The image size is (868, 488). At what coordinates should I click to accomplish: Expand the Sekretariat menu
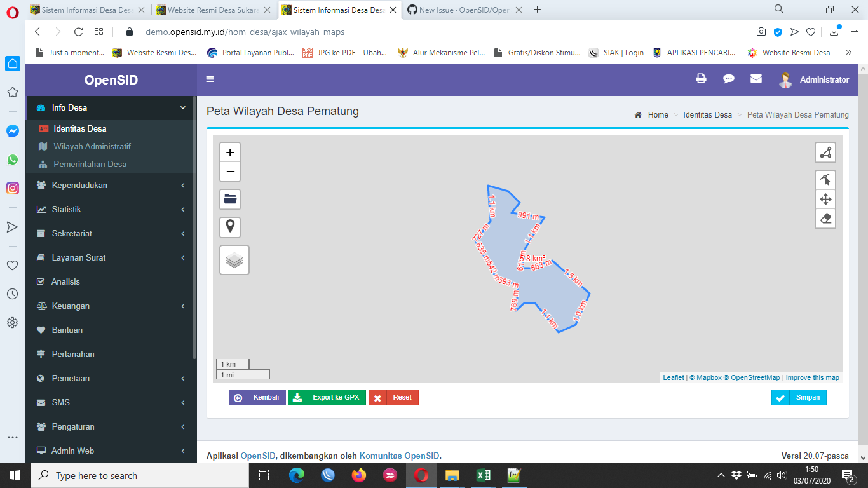pyautogui.click(x=111, y=233)
